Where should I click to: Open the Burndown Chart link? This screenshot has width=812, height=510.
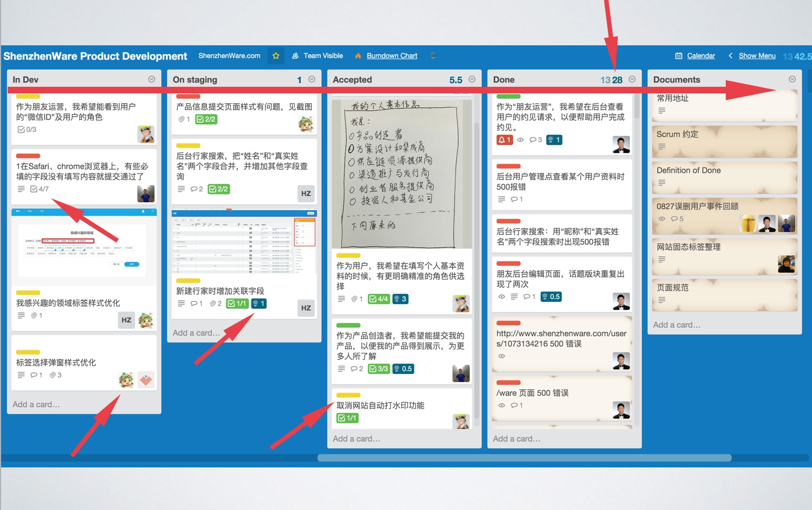click(x=392, y=56)
